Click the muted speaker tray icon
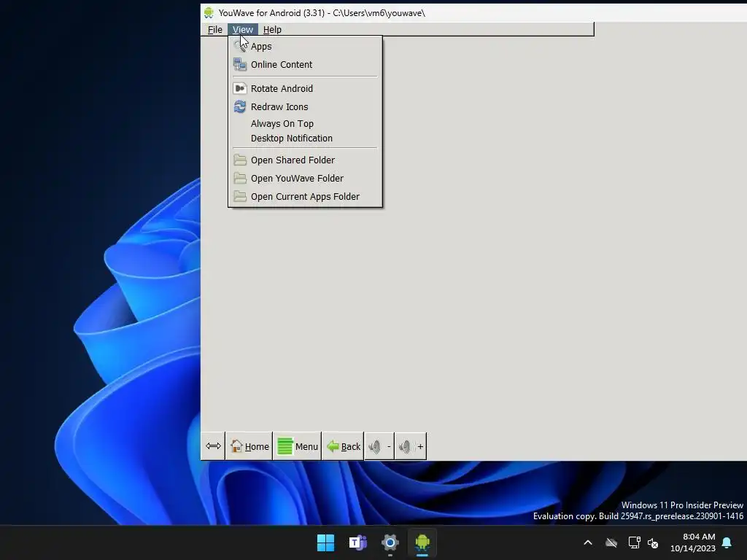Screen dimensions: 747x560 point(653,542)
